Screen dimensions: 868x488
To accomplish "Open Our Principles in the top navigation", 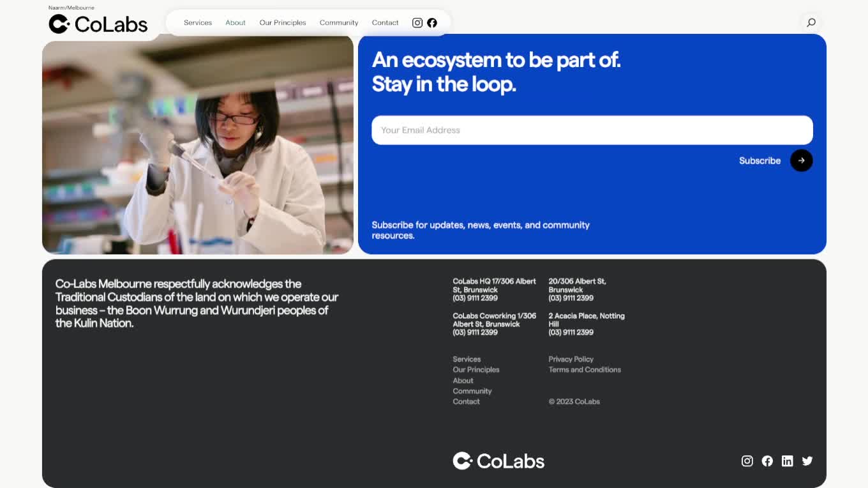I will [283, 22].
